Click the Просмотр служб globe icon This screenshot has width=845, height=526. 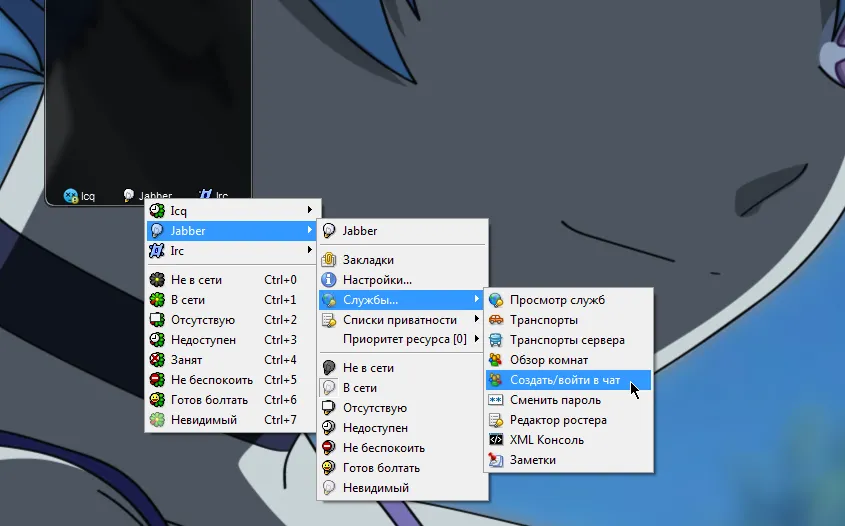point(496,300)
